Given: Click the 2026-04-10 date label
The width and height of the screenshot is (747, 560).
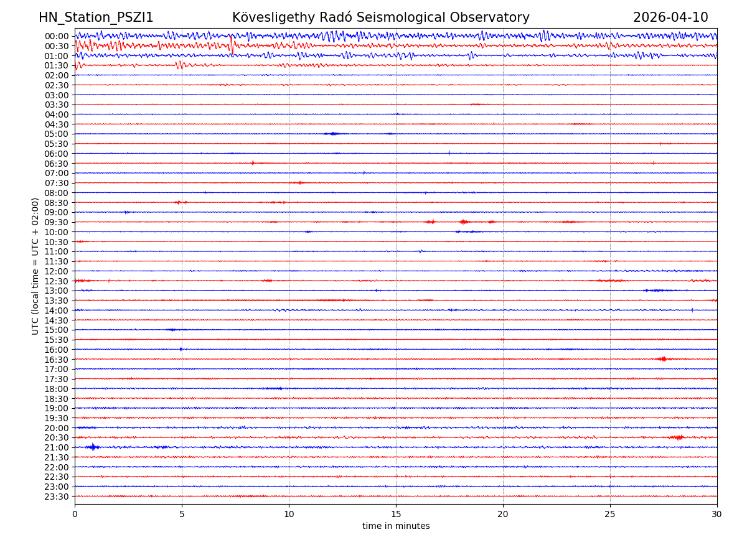Looking at the screenshot, I should (x=670, y=17).
